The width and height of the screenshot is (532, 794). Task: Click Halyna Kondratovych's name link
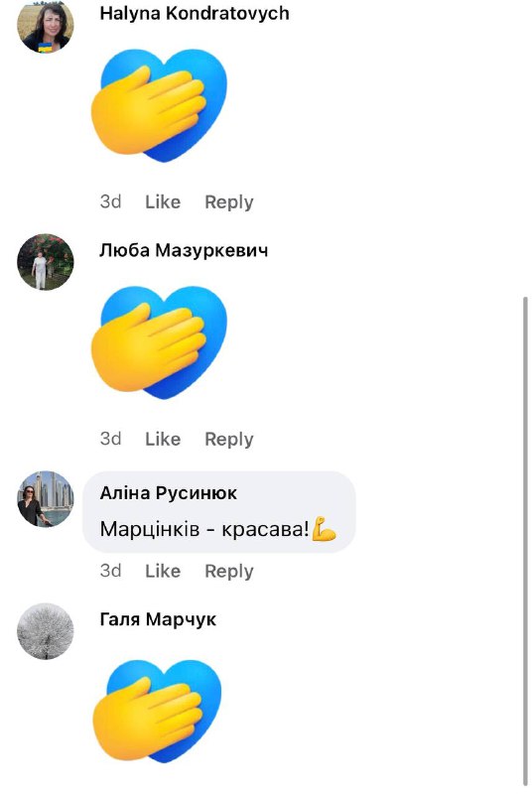195,13
